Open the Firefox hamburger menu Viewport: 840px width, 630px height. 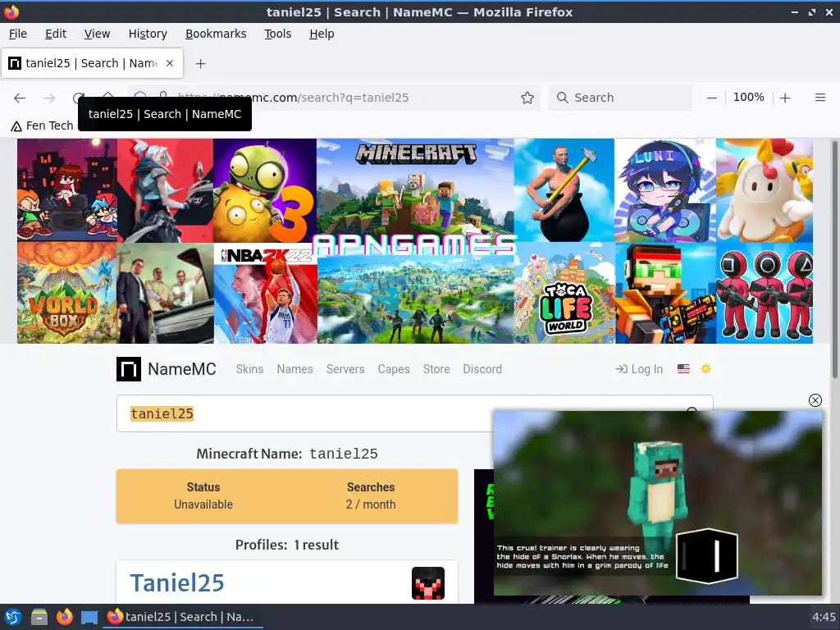[819, 98]
